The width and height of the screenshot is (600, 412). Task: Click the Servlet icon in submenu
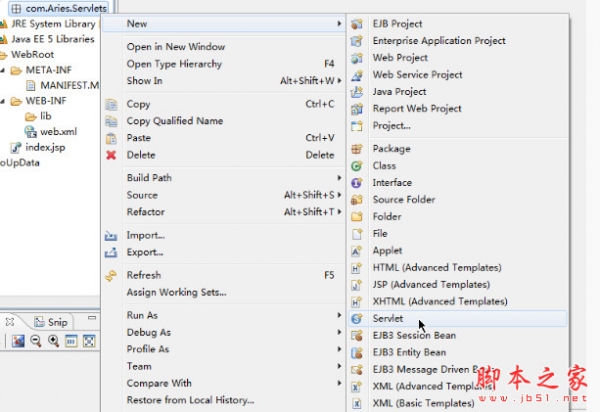click(357, 319)
